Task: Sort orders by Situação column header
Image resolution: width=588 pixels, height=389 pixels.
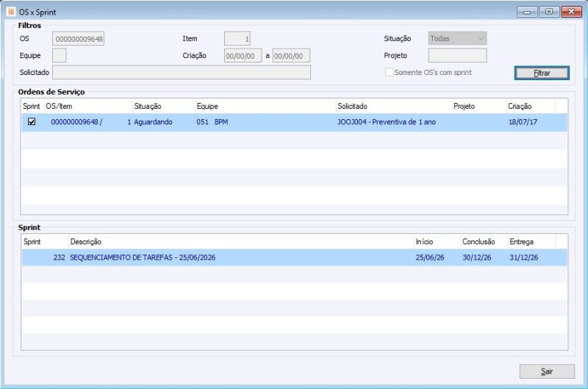Action: point(164,106)
